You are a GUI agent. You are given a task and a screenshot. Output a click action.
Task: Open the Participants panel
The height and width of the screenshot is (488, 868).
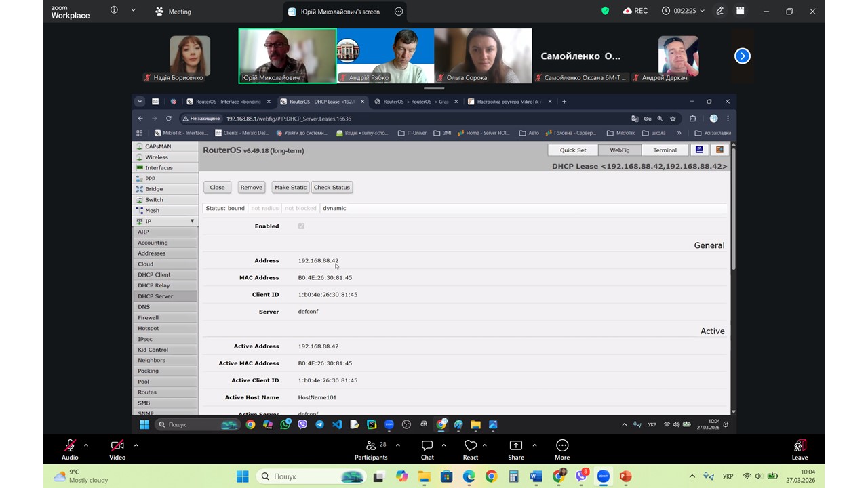click(x=371, y=446)
